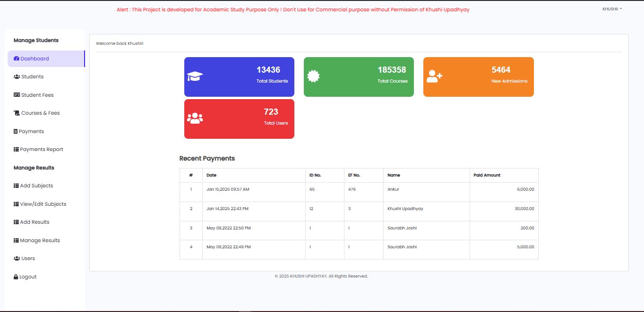This screenshot has width=644, height=312.
Task: Click the graduation cap icon on Total Students card
Action: [x=195, y=76]
